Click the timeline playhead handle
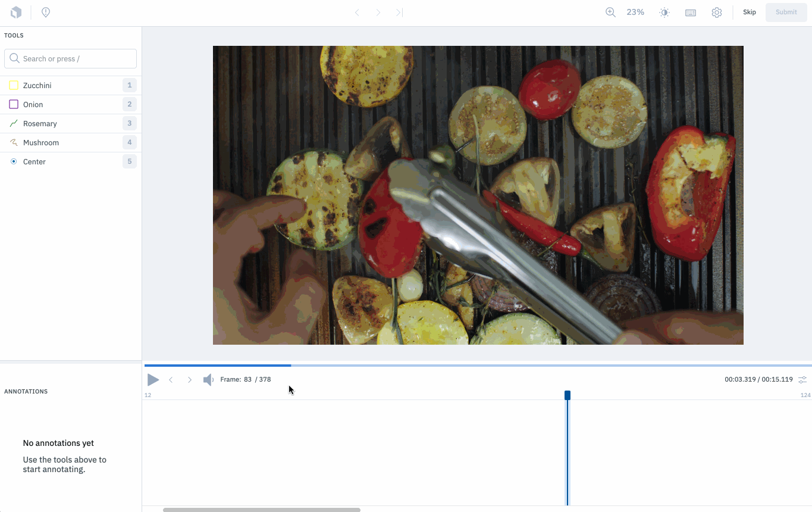 (568, 395)
